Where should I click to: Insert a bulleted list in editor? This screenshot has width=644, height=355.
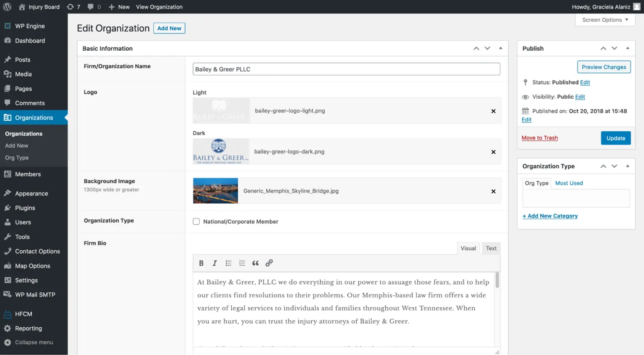click(228, 263)
